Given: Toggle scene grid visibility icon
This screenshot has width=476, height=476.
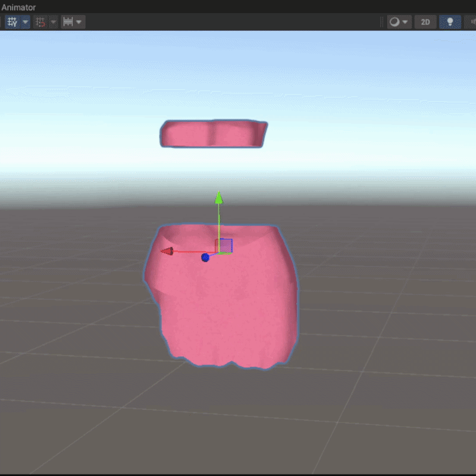Looking at the screenshot, I should click(x=12, y=22).
